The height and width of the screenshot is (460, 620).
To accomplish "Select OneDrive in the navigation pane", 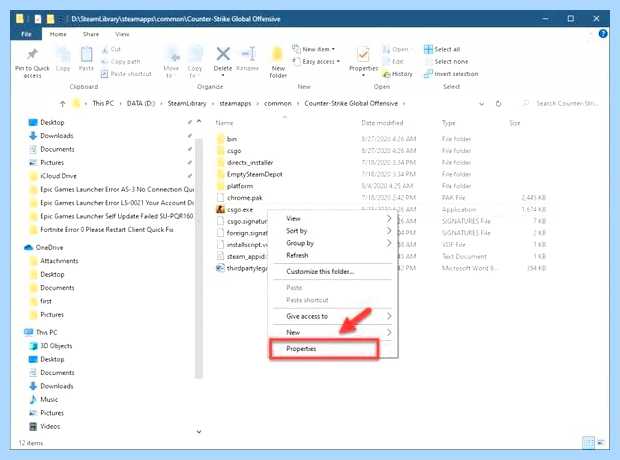I will pos(49,248).
